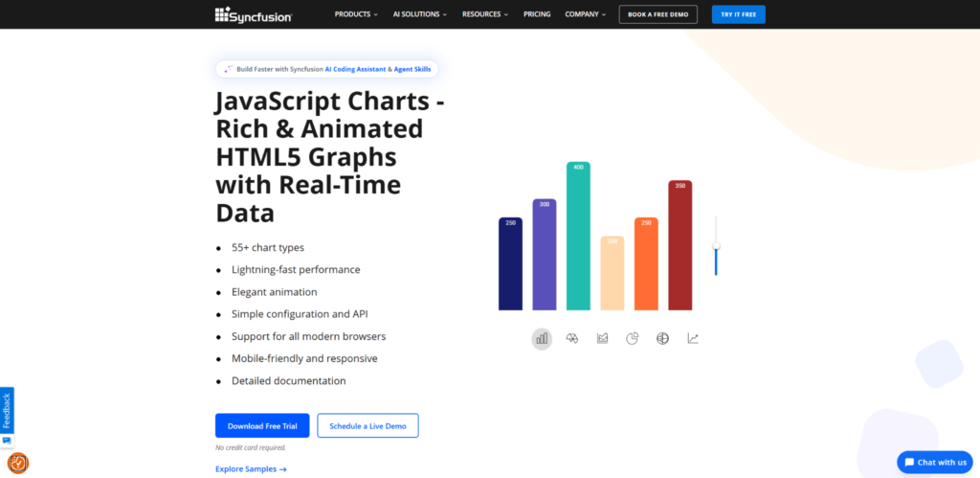Choose the trend line chart icon

[x=693, y=338]
